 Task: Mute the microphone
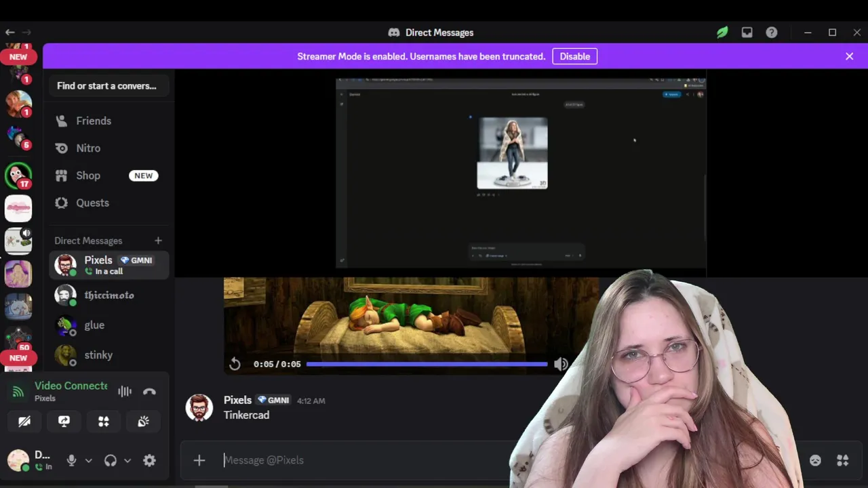click(71, 460)
